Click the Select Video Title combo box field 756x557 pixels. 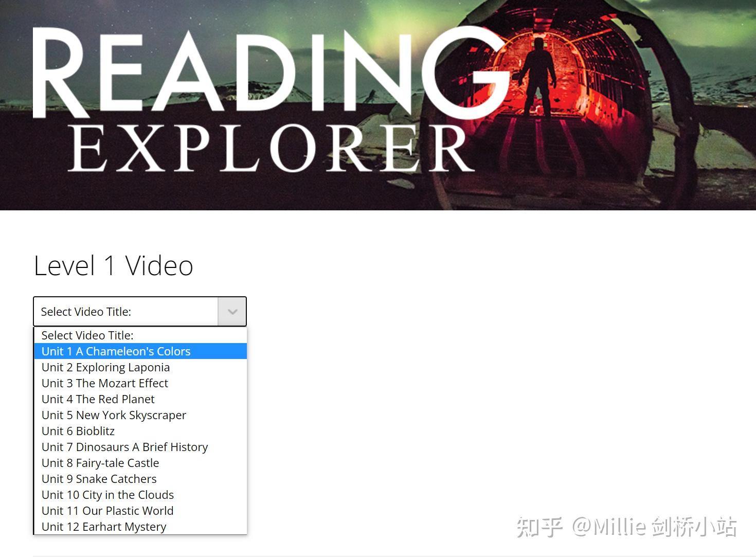(x=126, y=311)
